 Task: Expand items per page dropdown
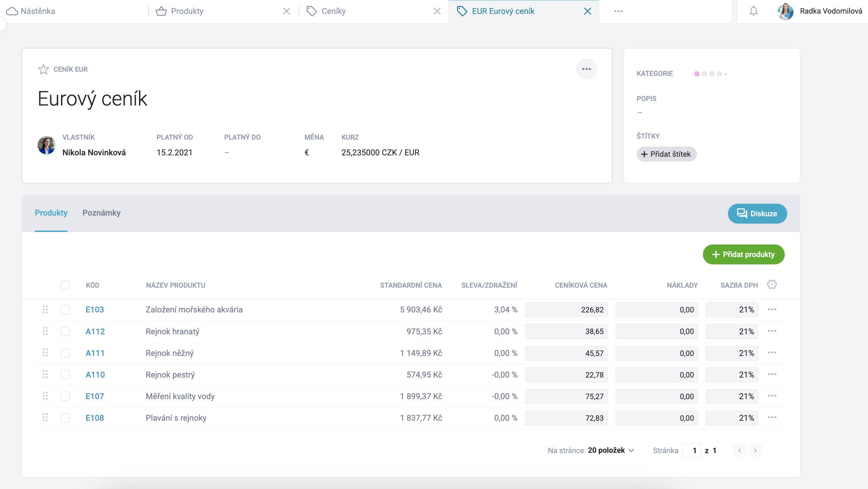611,450
